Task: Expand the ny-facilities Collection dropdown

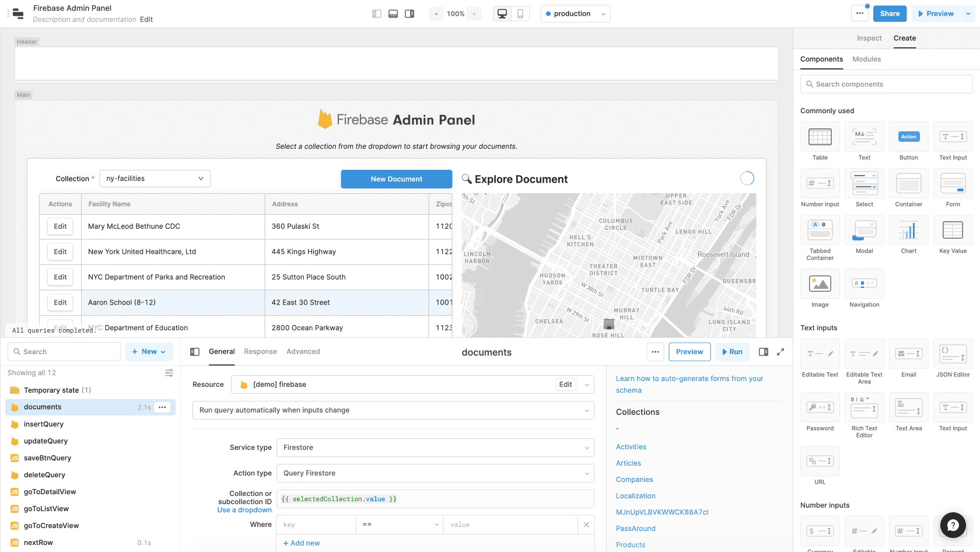Action: (x=155, y=179)
